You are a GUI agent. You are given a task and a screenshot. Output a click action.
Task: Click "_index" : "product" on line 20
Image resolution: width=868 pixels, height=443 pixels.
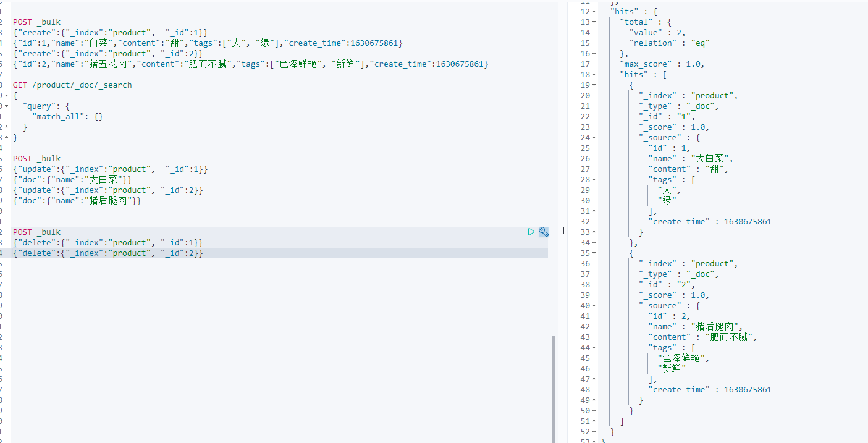pyautogui.click(x=689, y=95)
